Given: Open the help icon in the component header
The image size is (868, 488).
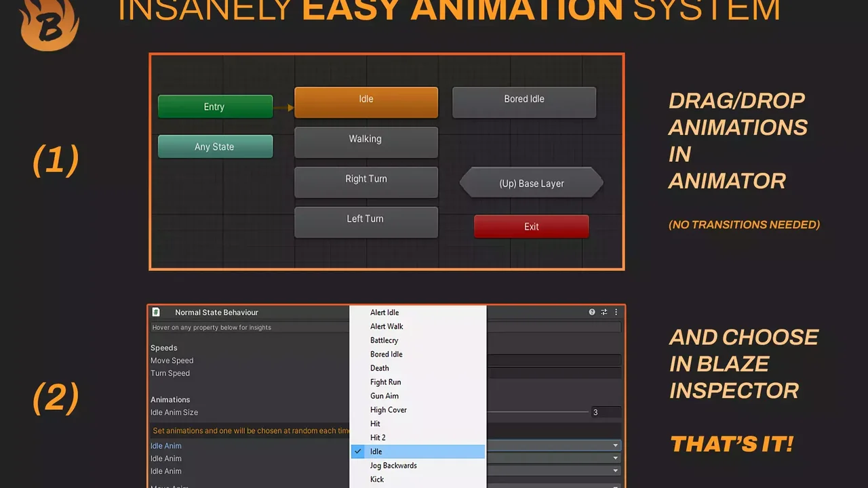Looking at the screenshot, I should point(592,312).
